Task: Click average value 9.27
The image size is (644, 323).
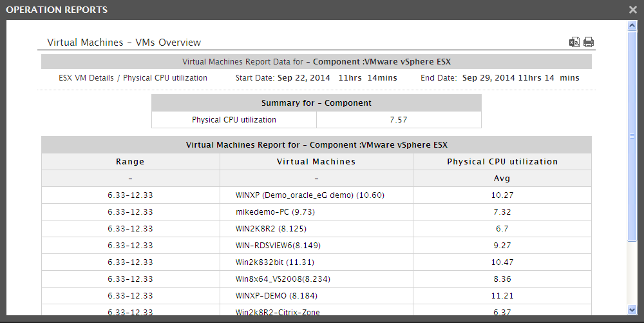Action: (x=502, y=246)
